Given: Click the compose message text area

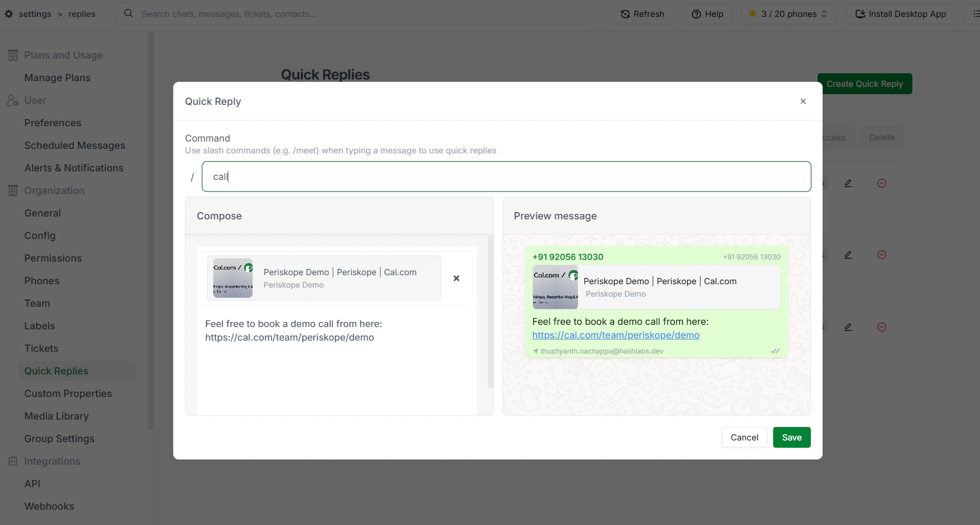Looking at the screenshot, I should [337, 361].
